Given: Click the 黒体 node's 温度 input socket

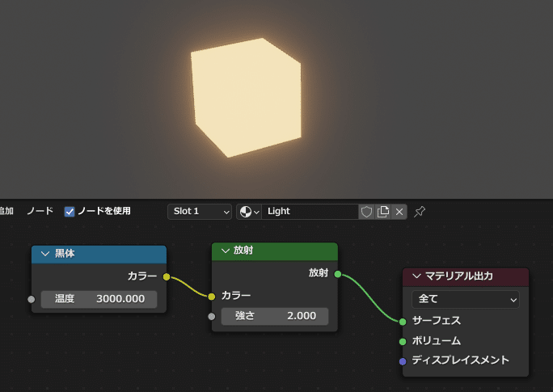Looking at the screenshot, I should click(32, 299).
